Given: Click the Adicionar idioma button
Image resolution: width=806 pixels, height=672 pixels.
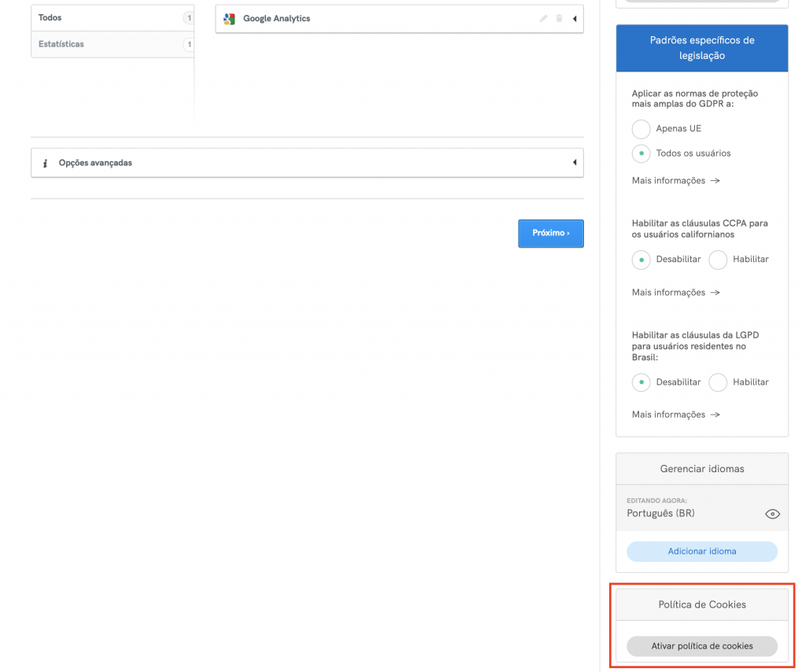Looking at the screenshot, I should [x=701, y=552].
